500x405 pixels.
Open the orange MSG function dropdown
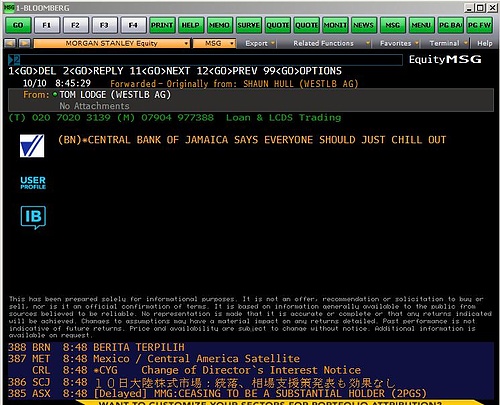[214, 43]
